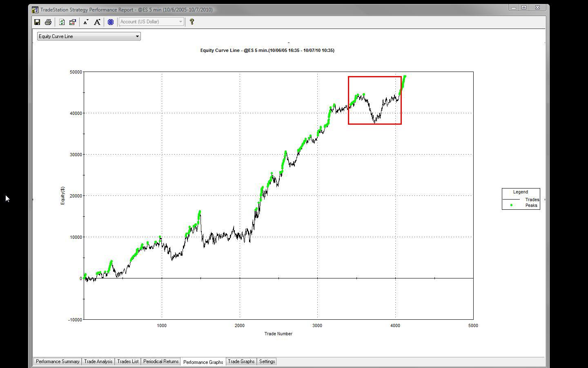Click the "Equity($)" y-axis title
588x368 pixels.
tap(62, 195)
